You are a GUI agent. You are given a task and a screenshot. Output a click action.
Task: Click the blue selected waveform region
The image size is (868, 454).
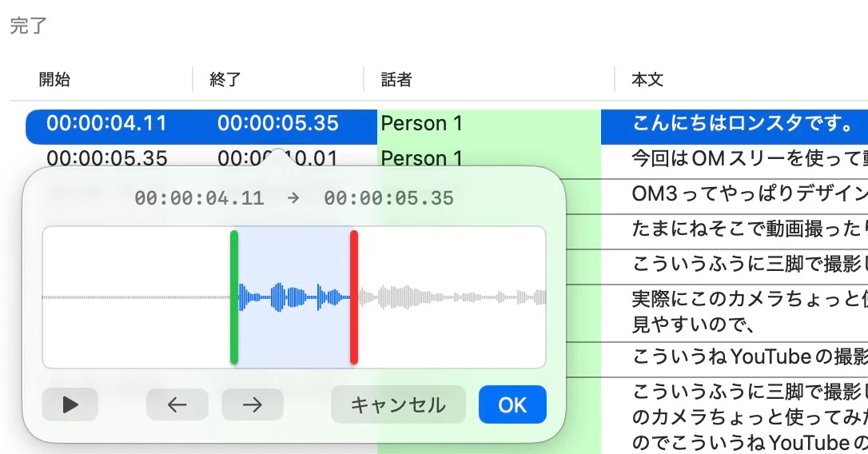point(294,297)
